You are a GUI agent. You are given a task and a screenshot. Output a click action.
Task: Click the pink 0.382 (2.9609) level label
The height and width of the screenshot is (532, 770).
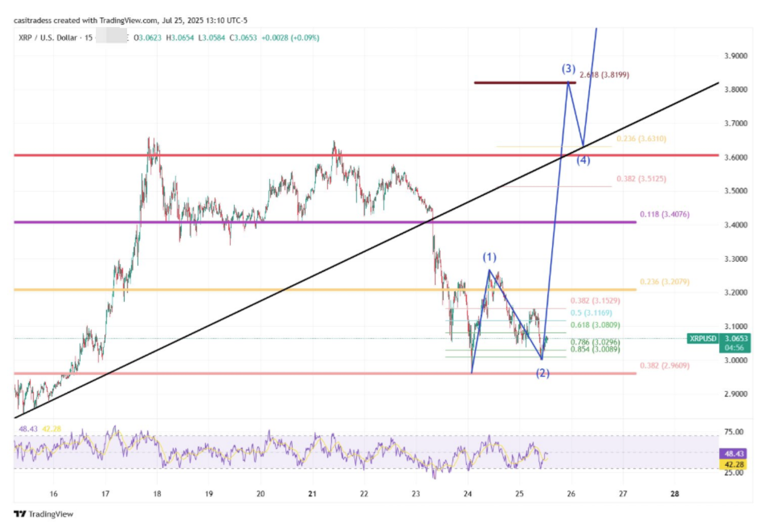[x=664, y=365]
